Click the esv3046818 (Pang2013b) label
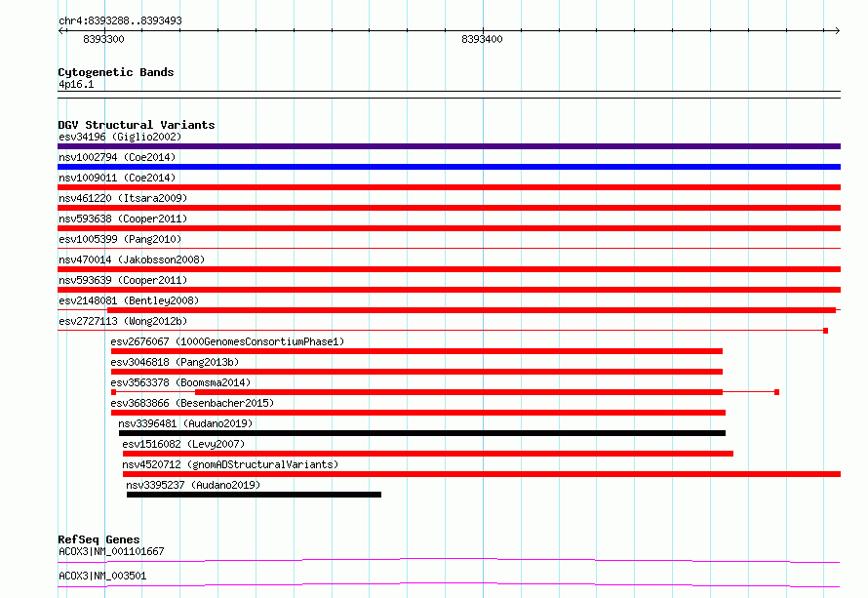This screenshot has width=868, height=598. [x=175, y=362]
